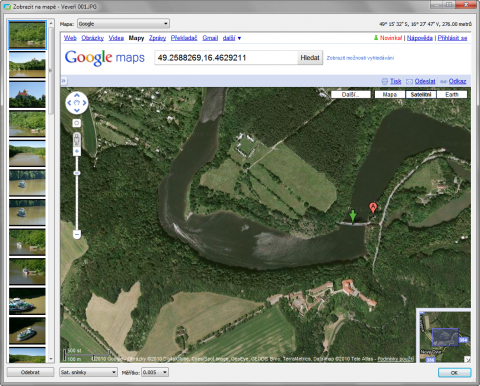
Task: Click the envelope icon next to Odeslat
Action: (x=409, y=81)
